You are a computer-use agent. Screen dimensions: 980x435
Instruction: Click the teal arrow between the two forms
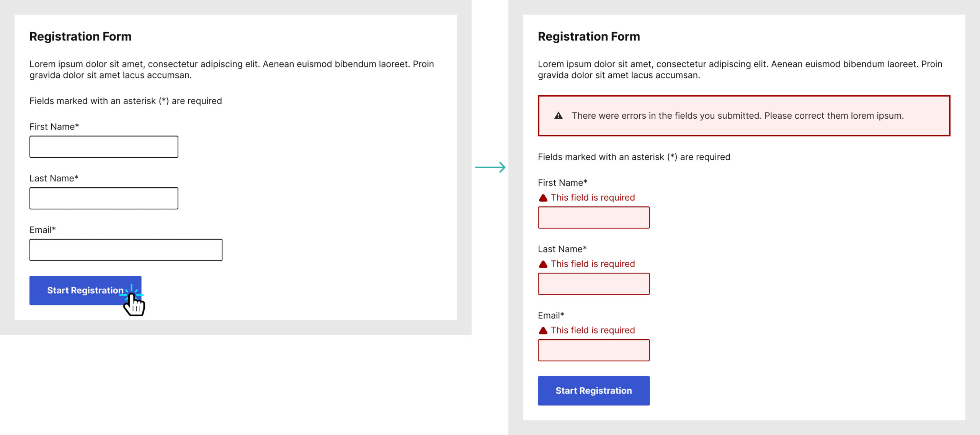tap(490, 167)
